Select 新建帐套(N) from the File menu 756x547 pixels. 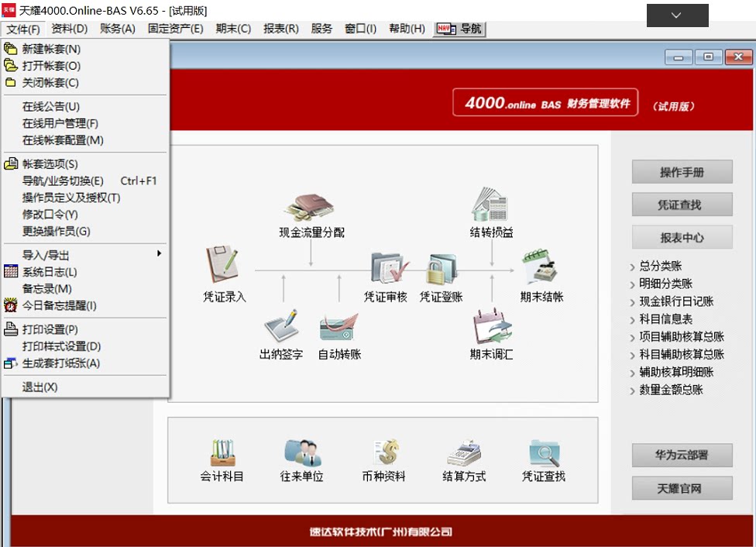click(51, 49)
